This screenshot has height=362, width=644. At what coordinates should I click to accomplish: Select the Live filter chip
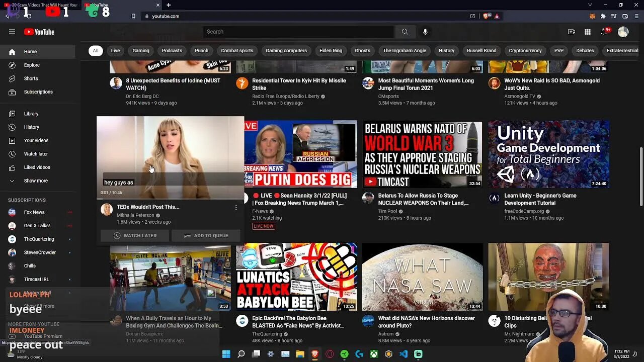pos(115,51)
